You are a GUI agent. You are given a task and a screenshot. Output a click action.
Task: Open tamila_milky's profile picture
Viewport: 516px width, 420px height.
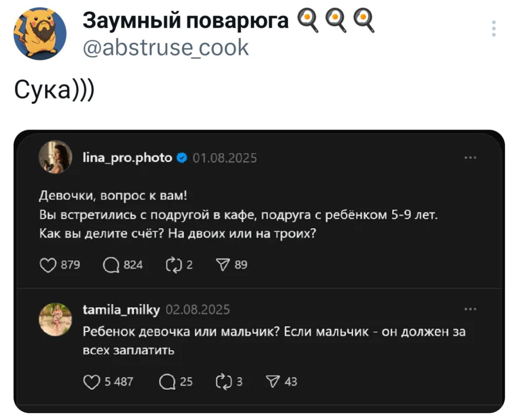pyautogui.click(x=55, y=319)
